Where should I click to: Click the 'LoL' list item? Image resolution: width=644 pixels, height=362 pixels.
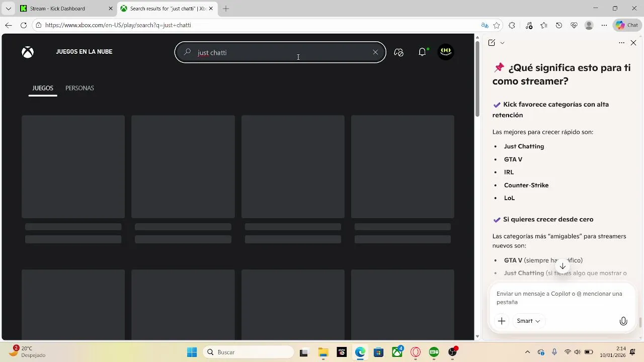pos(510,198)
